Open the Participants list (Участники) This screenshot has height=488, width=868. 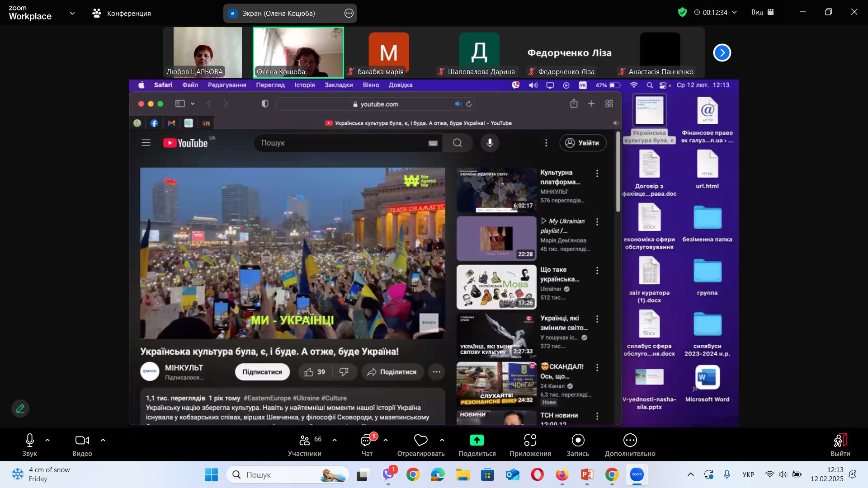pos(305,440)
